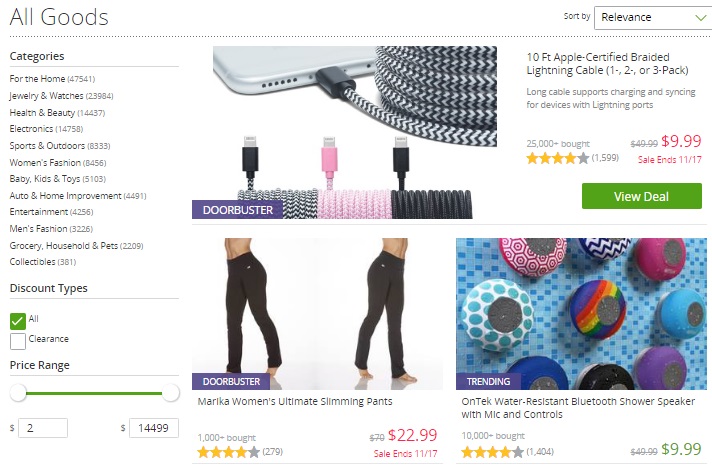Screen dimensions: 712x474
Task: Click the chevron arrow of the sort dropdown
Action: pos(701,18)
